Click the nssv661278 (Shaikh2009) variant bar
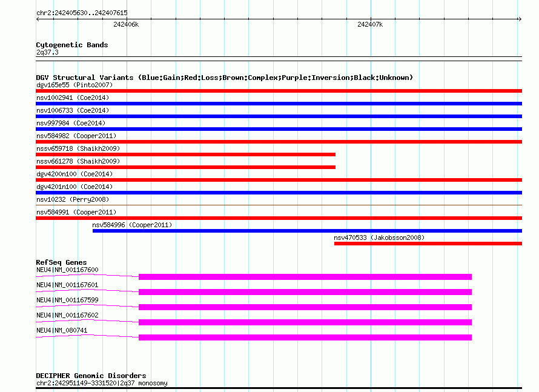 coord(186,167)
